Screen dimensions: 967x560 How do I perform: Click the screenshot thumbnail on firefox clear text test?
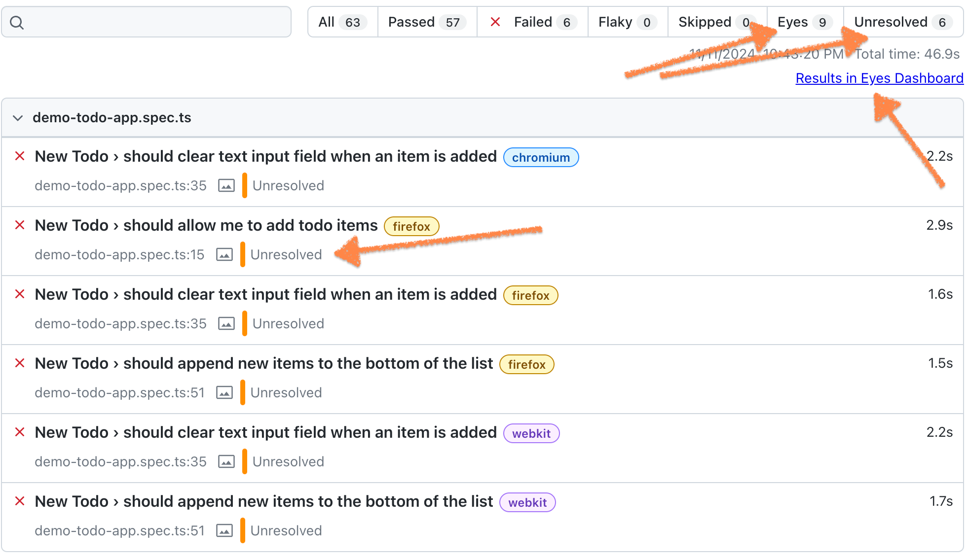pos(227,323)
